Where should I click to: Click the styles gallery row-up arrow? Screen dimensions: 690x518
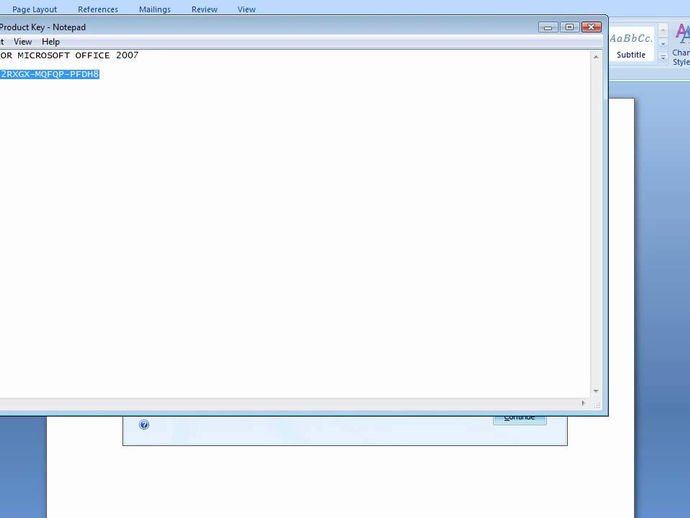coord(663,29)
